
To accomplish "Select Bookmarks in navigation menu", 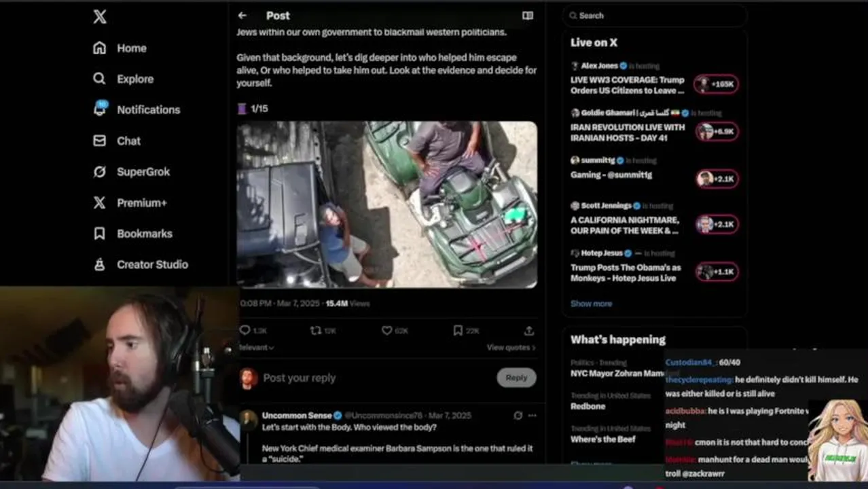I will pyautogui.click(x=145, y=234).
